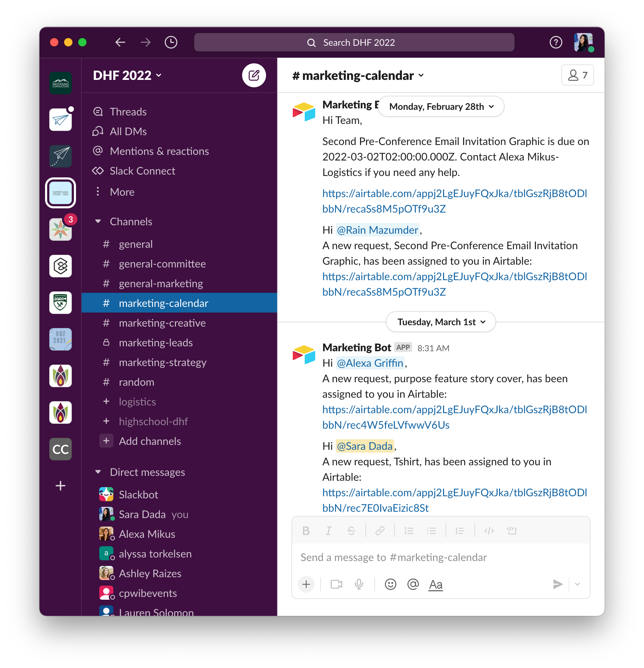Toggle bold formatting in the composer
The image size is (644, 668).
coord(306,531)
